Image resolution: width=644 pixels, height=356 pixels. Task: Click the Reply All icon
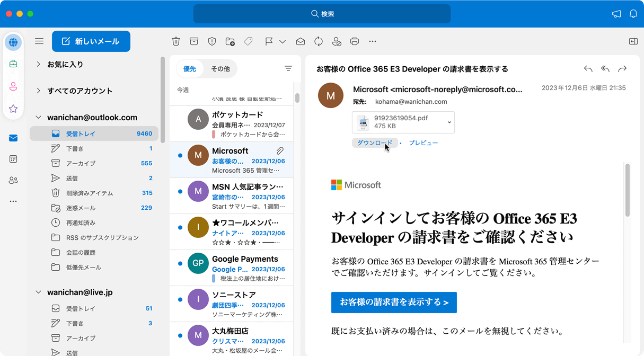point(605,69)
